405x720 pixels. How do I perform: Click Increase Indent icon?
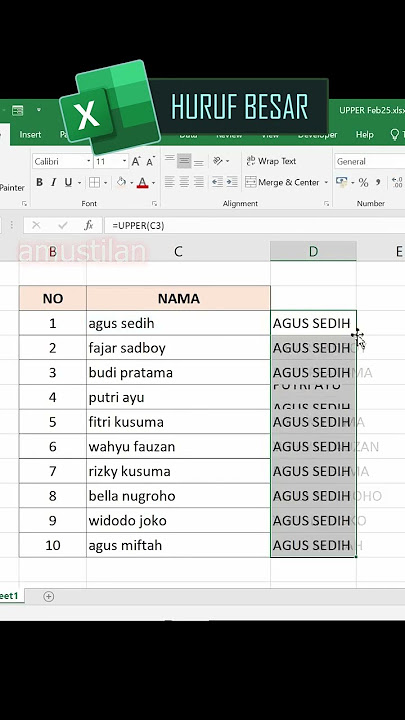[232, 182]
